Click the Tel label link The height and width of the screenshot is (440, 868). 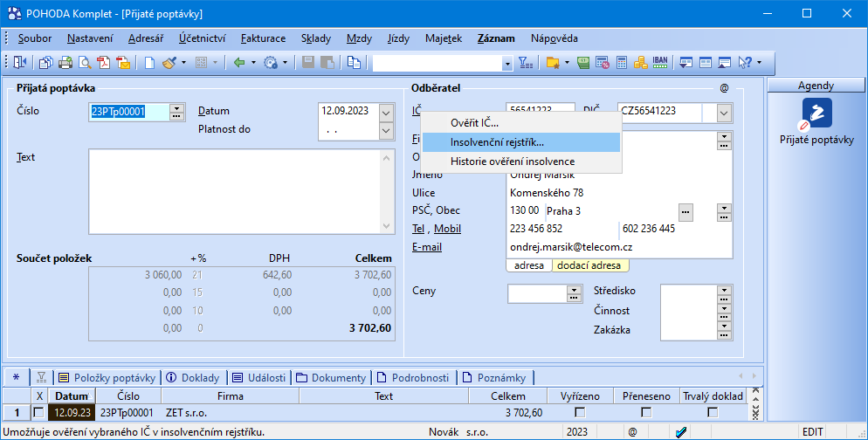(x=418, y=229)
